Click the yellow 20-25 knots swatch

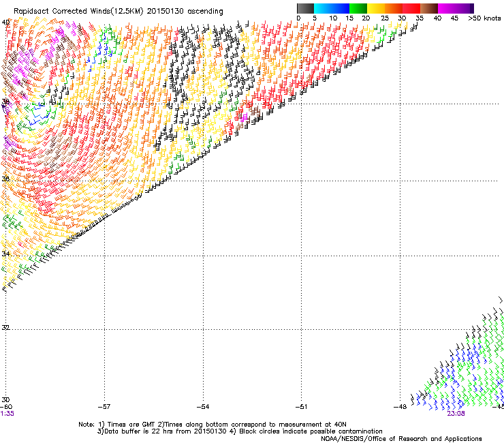(376, 8)
